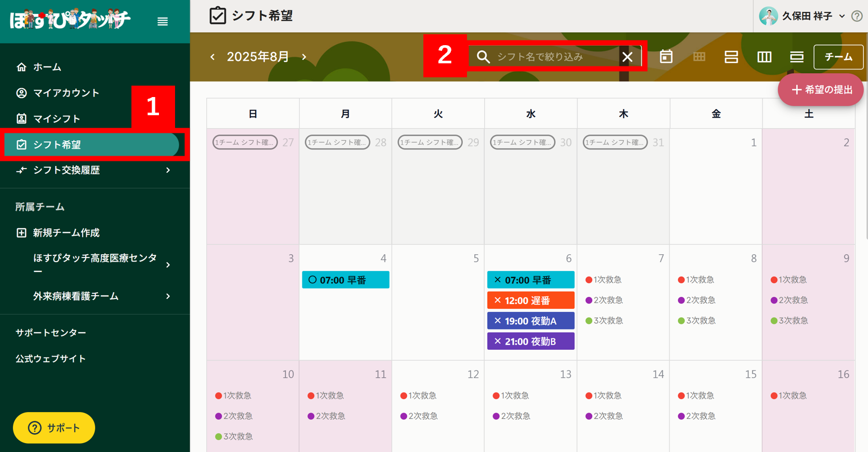
Task: Click the calendar today icon
Action: point(666,57)
